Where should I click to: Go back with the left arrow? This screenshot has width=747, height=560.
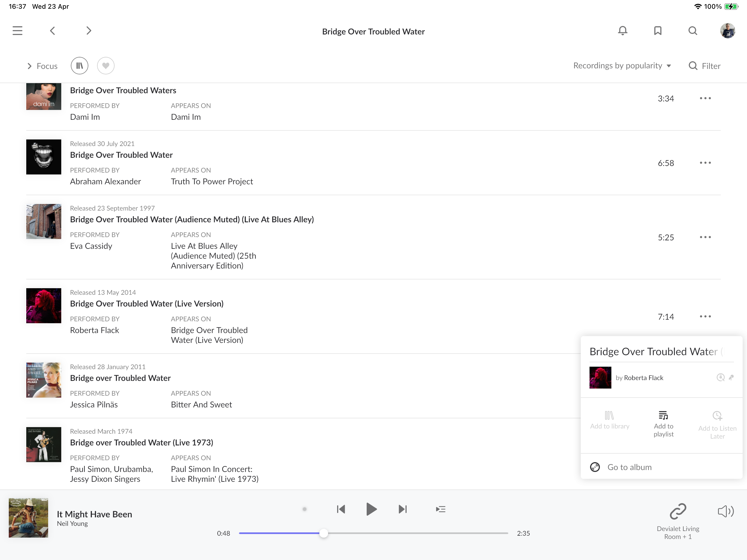click(x=52, y=31)
